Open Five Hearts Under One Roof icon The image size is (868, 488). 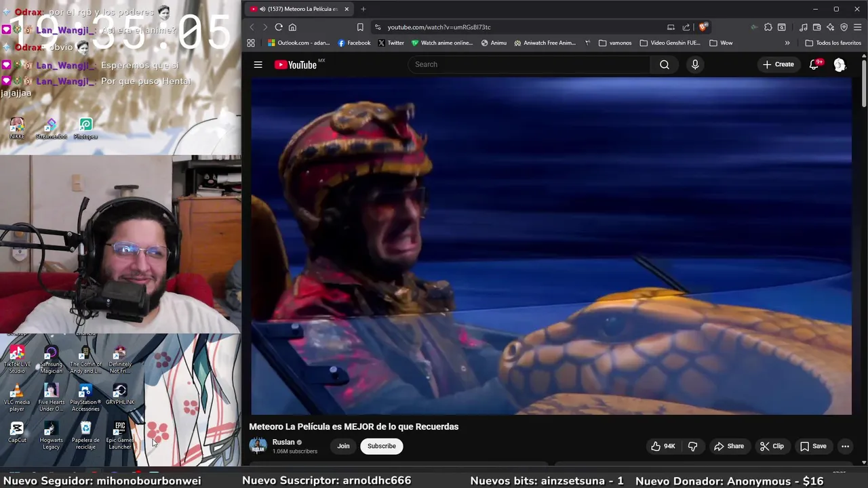pos(51,398)
